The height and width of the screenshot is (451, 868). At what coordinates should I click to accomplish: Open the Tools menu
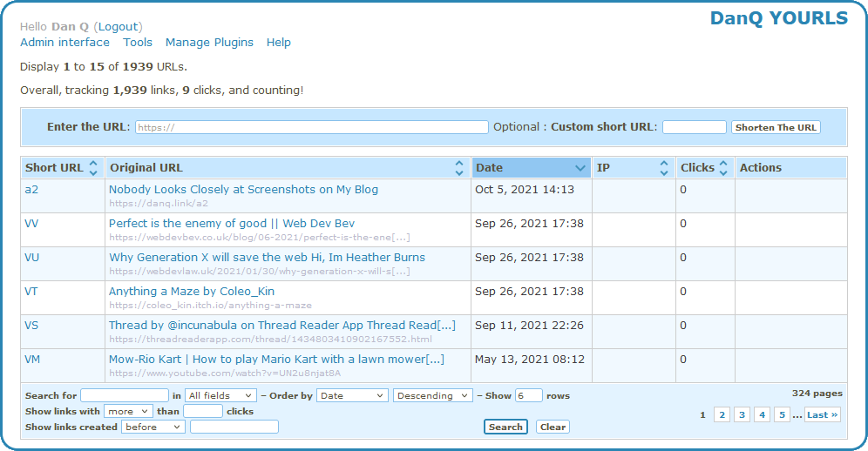pos(138,43)
